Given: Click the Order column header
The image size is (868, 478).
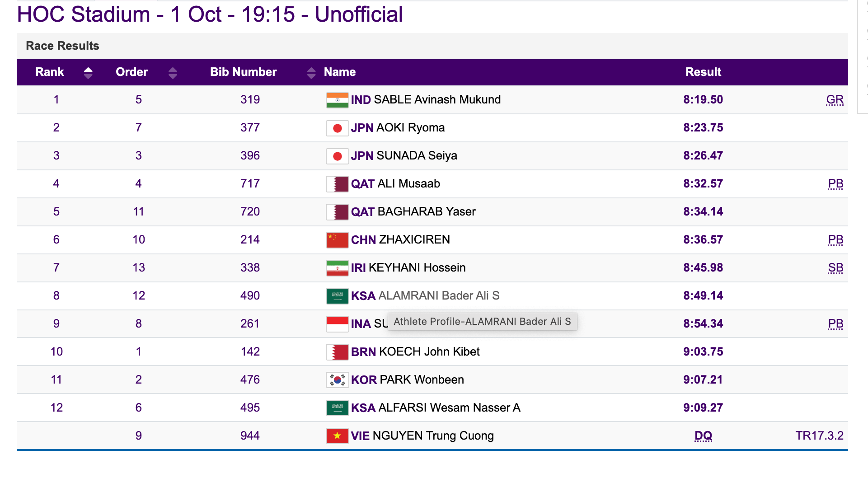Looking at the screenshot, I should click(x=131, y=72).
